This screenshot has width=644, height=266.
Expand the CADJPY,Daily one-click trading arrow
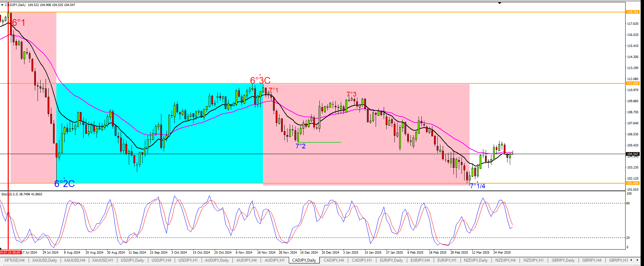click(2, 5)
